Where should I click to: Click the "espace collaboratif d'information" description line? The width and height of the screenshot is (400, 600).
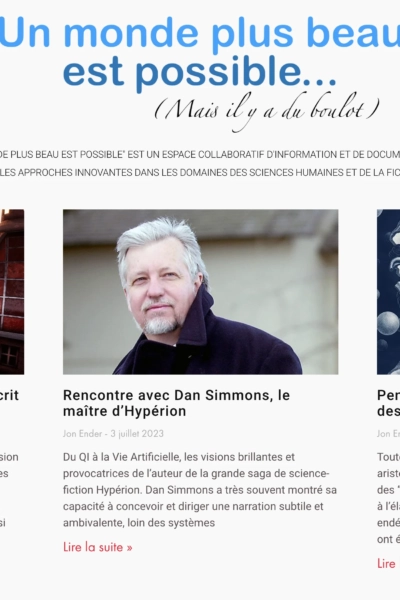[200, 155]
